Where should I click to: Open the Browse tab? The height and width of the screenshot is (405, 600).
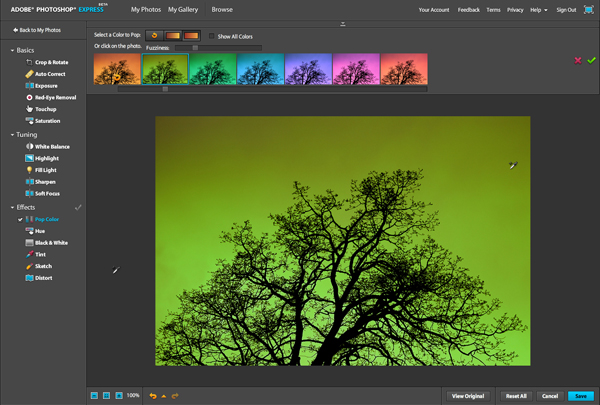(x=222, y=10)
